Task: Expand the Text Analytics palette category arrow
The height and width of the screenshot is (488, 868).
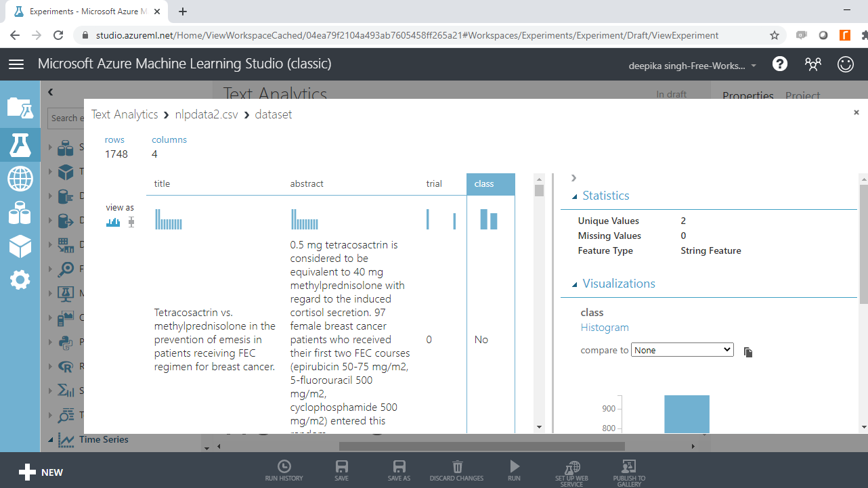Action: [x=51, y=415]
